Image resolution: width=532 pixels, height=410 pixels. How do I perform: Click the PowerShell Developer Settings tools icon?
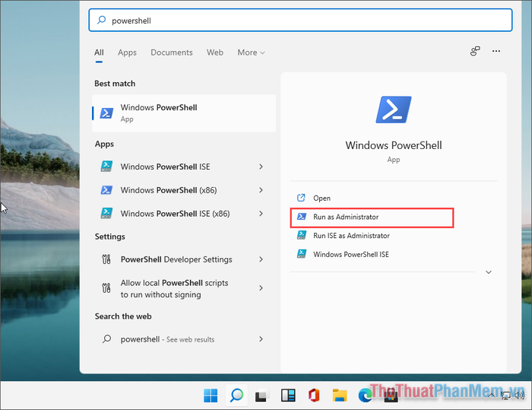tap(106, 259)
